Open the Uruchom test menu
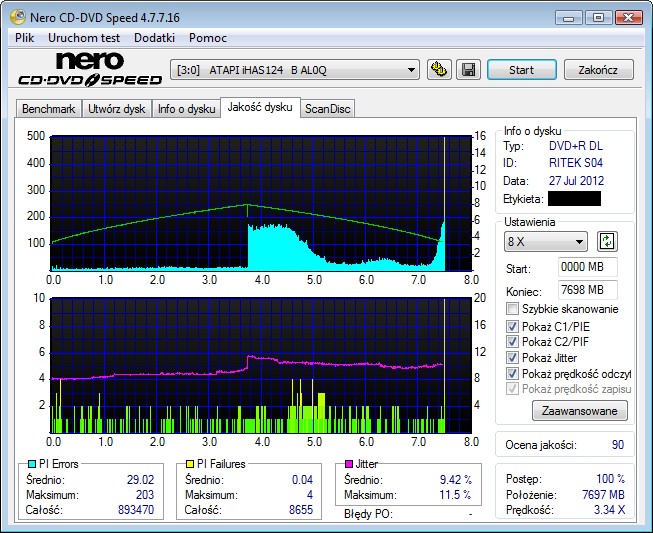 84,38
